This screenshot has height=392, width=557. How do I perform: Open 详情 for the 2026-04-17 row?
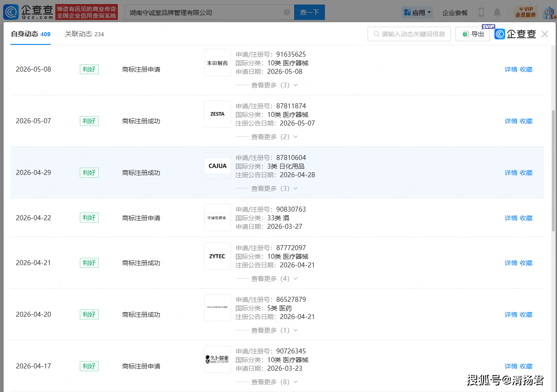(511, 366)
